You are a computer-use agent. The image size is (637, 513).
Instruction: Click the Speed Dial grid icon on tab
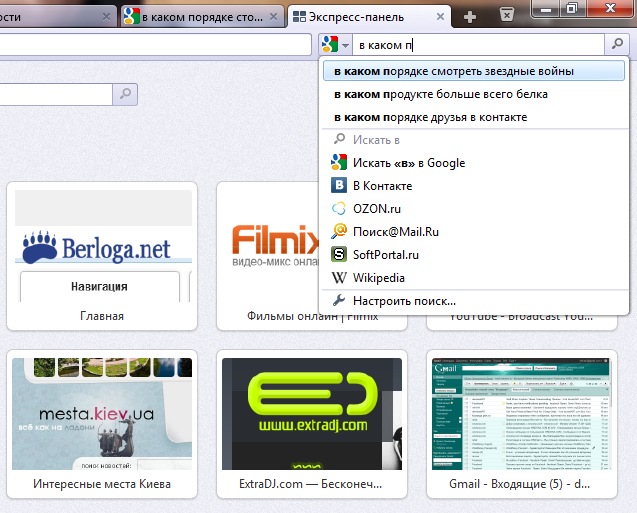tap(299, 17)
